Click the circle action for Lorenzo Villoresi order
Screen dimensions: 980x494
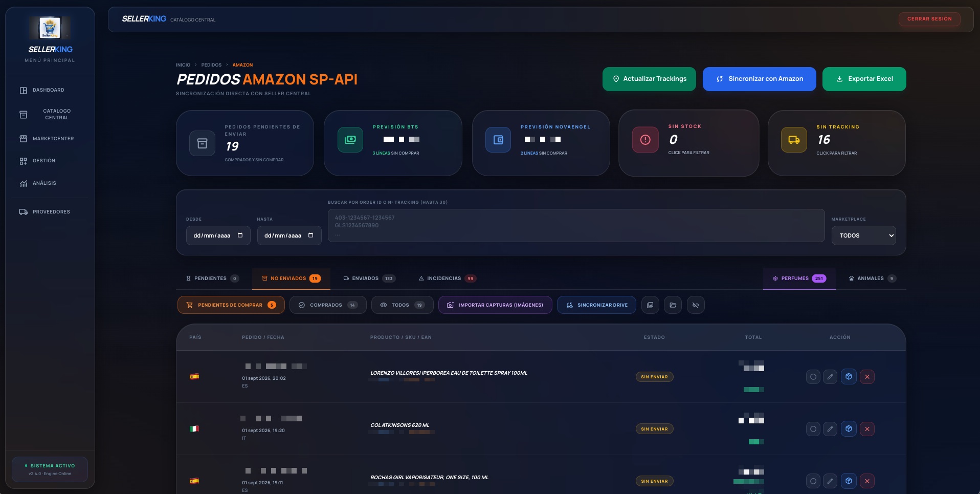click(813, 377)
